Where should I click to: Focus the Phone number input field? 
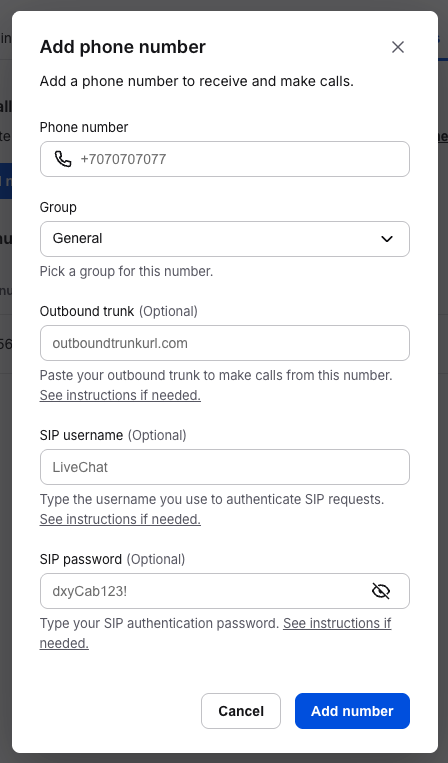click(225, 159)
